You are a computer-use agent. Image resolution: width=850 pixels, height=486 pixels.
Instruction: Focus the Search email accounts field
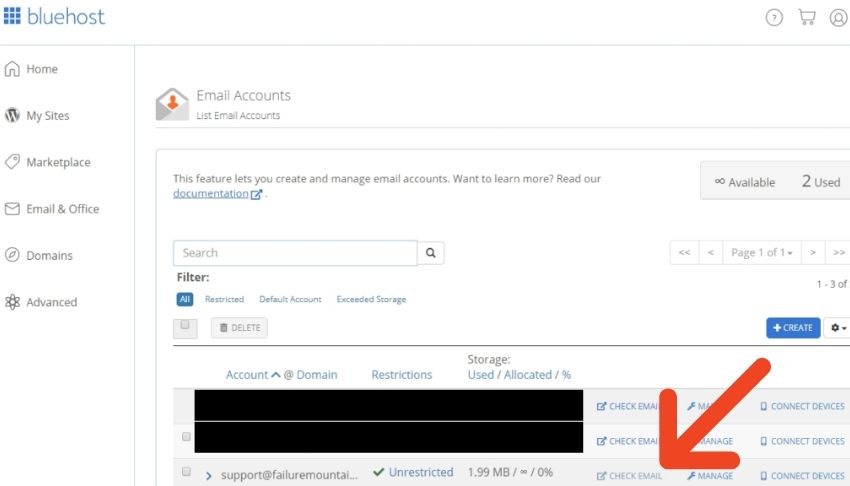coord(295,253)
